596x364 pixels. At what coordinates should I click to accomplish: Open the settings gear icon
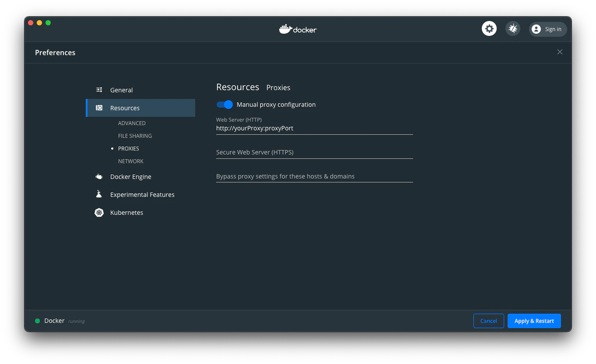(489, 29)
